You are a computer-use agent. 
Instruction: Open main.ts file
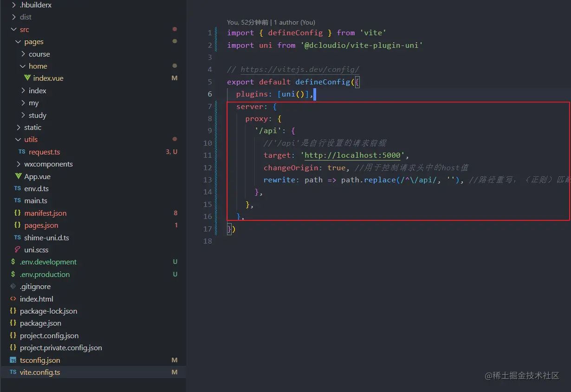click(x=36, y=201)
